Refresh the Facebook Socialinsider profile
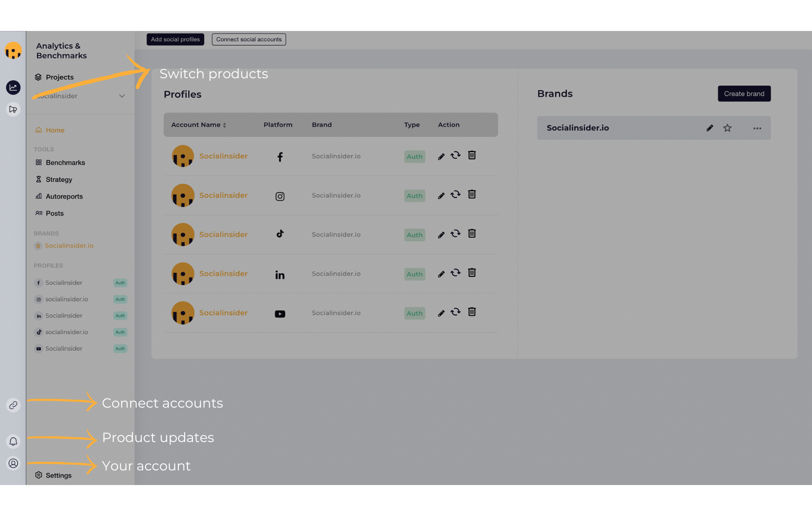Screen dimensions: 812x516 pos(455,155)
